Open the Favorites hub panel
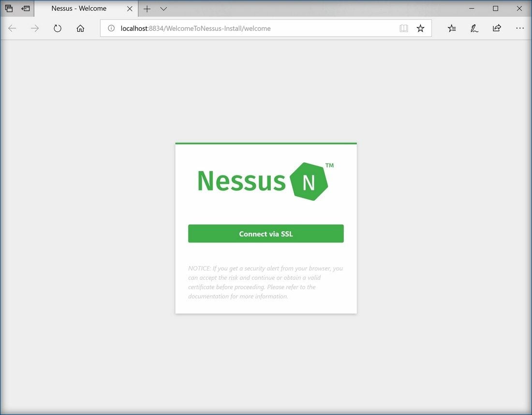Screen dimensions: 532x415 click(452, 29)
